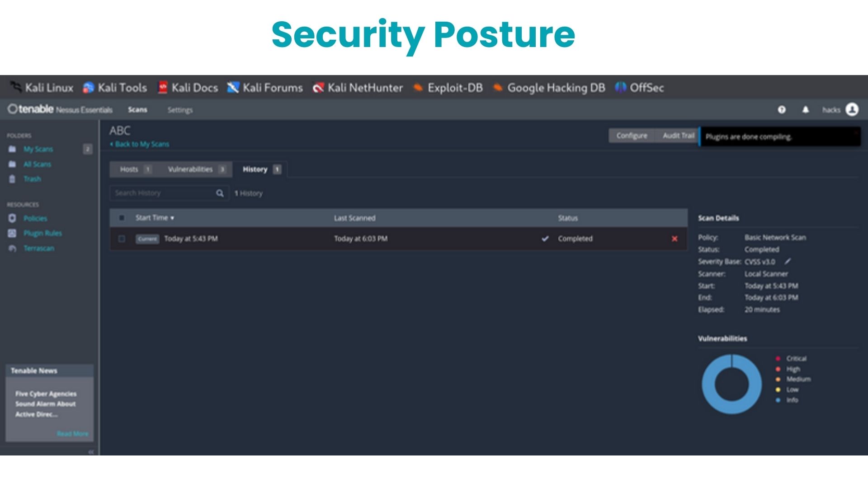This screenshot has height=488, width=868.
Task: Go back to My Scans
Action: (x=142, y=144)
